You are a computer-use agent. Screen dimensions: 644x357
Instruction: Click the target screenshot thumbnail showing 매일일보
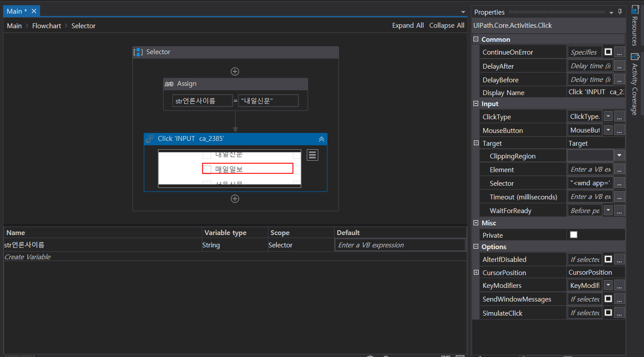(x=230, y=169)
